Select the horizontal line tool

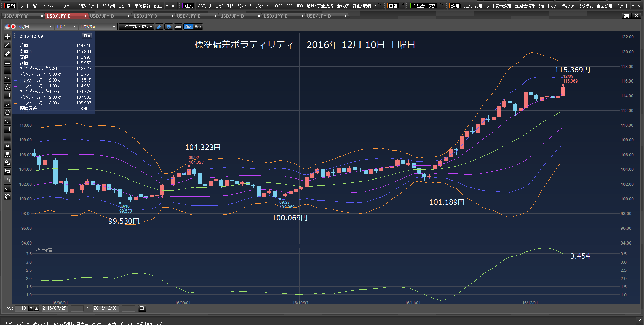(7, 137)
